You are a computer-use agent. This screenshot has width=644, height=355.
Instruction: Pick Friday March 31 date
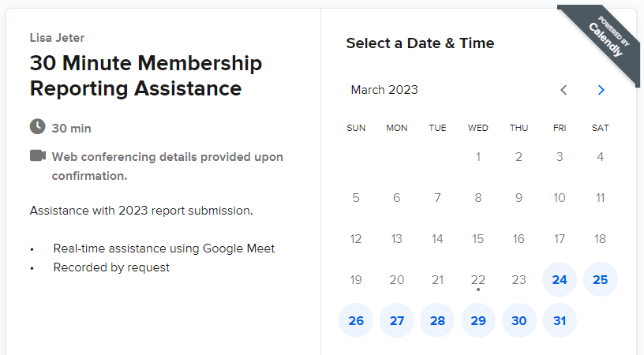click(x=560, y=320)
